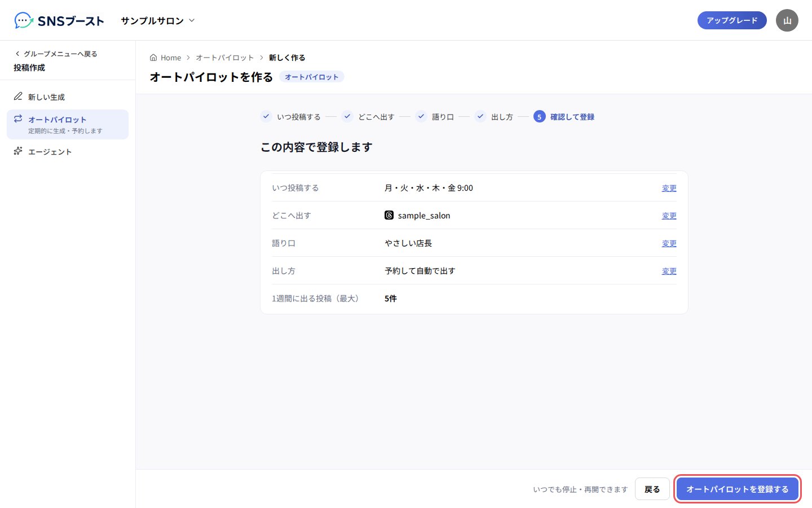Screen dimensions: 812x508
Task: Open the サンプルサロン account dropdown
Action: point(158,20)
